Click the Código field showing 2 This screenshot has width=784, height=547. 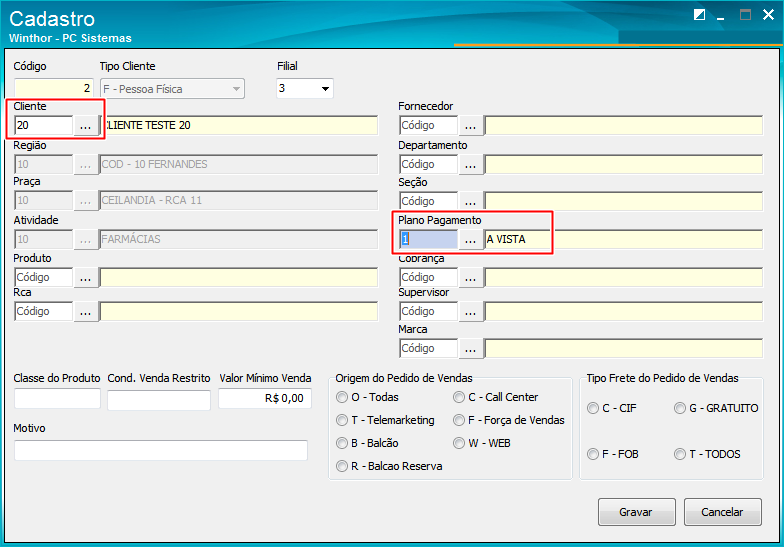point(54,88)
